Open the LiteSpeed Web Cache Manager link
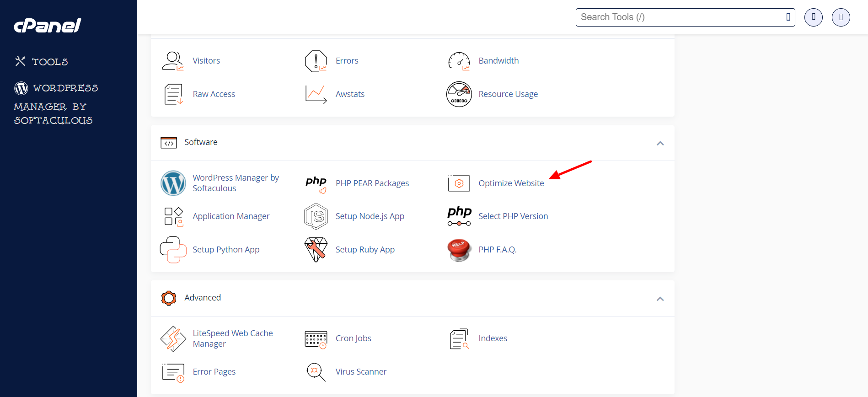The height and width of the screenshot is (397, 868). [233, 338]
